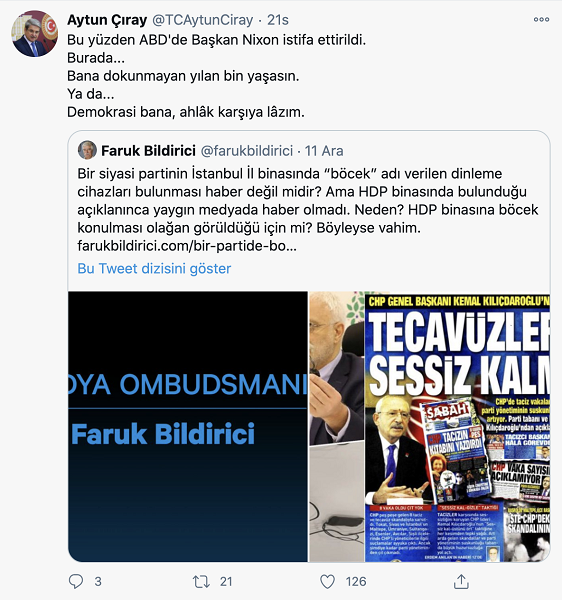Click the retweet count 21

226,582
